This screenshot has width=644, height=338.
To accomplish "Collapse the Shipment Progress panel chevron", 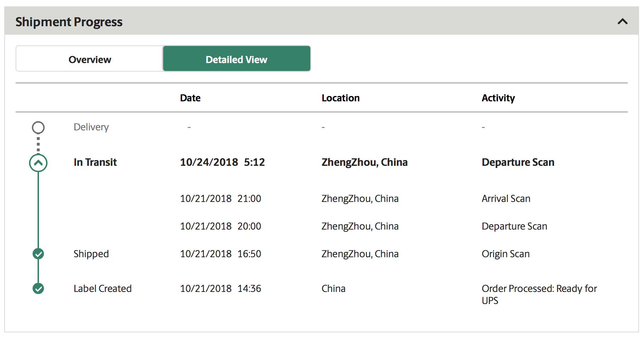I will click(x=622, y=22).
